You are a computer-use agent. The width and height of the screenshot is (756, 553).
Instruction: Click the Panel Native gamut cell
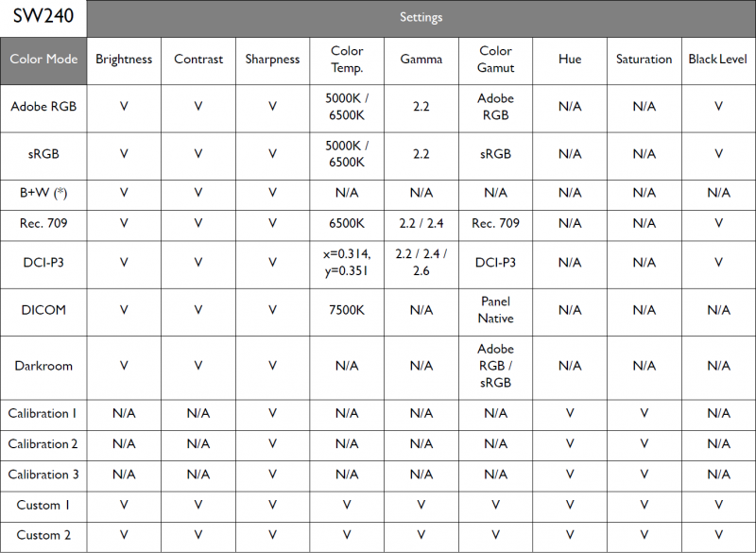pyautogui.click(x=495, y=310)
